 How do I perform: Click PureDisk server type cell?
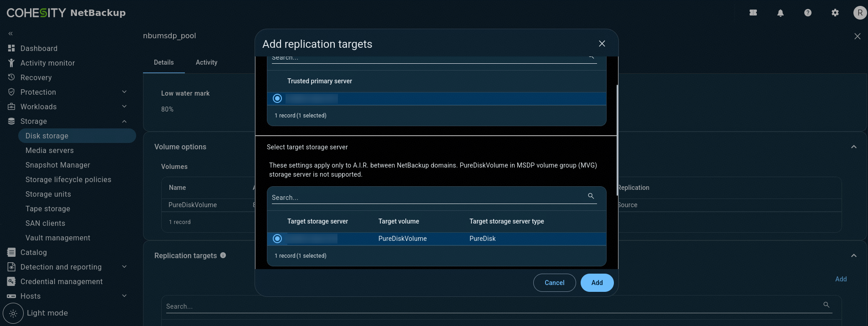pyautogui.click(x=482, y=239)
